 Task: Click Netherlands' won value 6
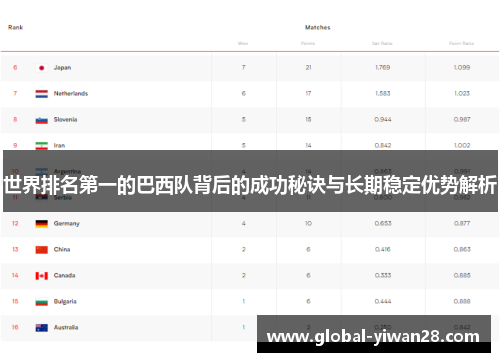[244, 93]
